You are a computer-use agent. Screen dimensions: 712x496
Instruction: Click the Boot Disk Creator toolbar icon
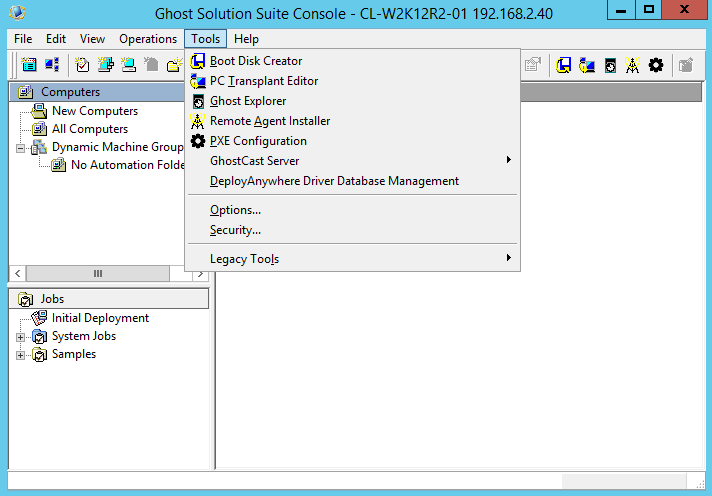pos(564,65)
